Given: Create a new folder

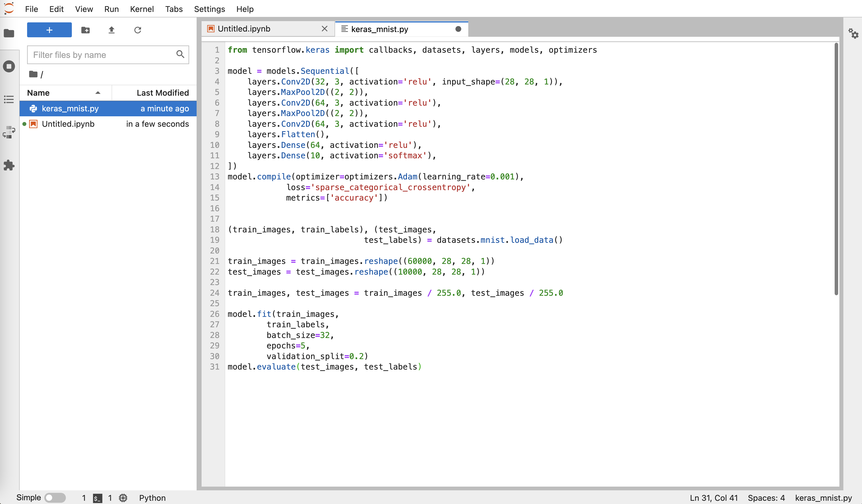Looking at the screenshot, I should point(86,30).
